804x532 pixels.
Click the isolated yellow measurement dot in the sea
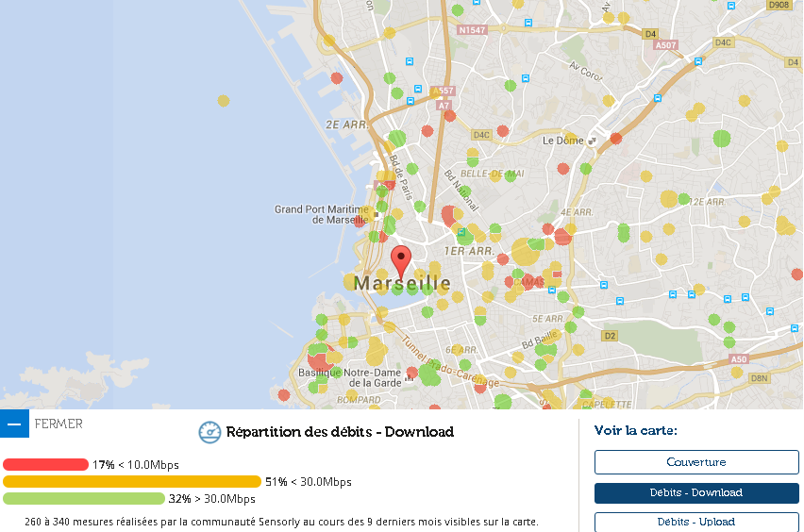point(223,100)
